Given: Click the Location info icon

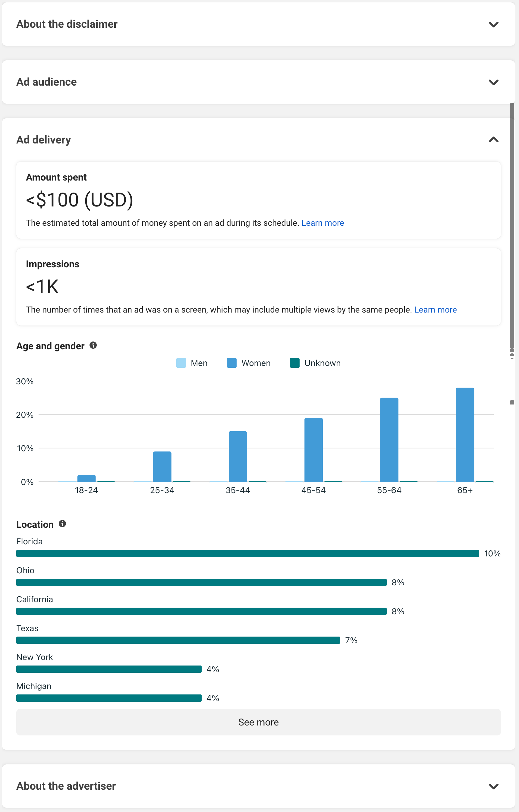Looking at the screenshot, I should click(x=62, y=524).
